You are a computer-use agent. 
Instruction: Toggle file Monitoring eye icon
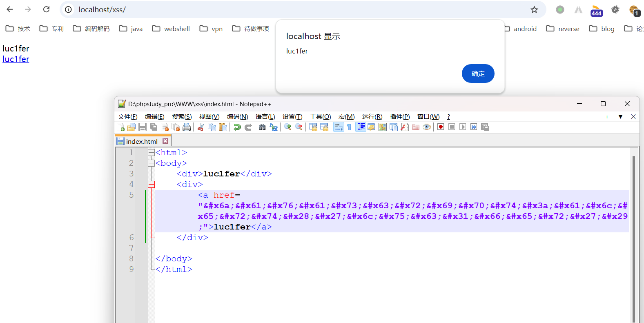click(427, 127)
